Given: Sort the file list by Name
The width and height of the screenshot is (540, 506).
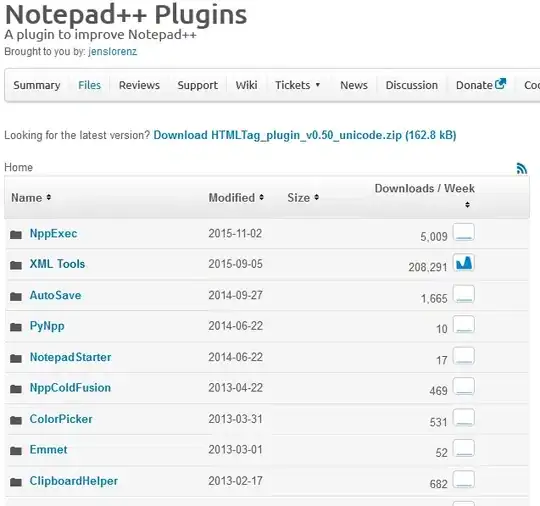Looking at the screenshot, I should (31, 198).
